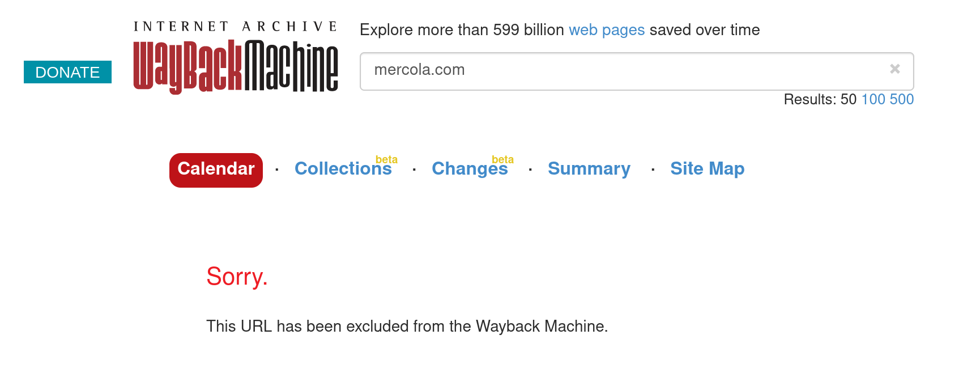The height and width of the screenshot is (381, 980).
Task: Select the 50 results option
Action: [848, 100]
